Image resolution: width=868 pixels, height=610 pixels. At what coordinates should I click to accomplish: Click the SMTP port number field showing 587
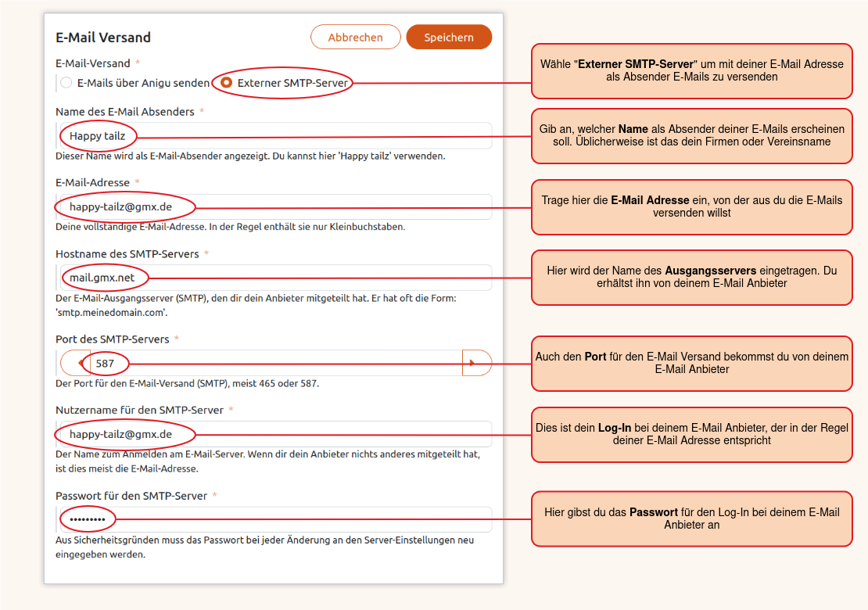274,363
